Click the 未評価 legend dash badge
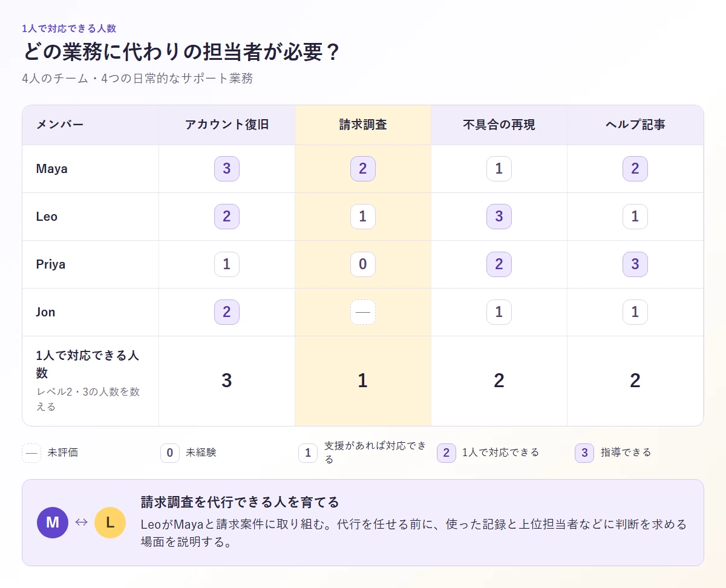 [31, 452]
